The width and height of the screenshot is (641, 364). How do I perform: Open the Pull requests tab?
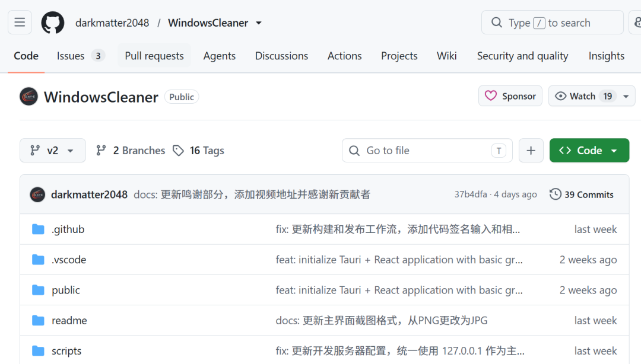tap(154, 56)
